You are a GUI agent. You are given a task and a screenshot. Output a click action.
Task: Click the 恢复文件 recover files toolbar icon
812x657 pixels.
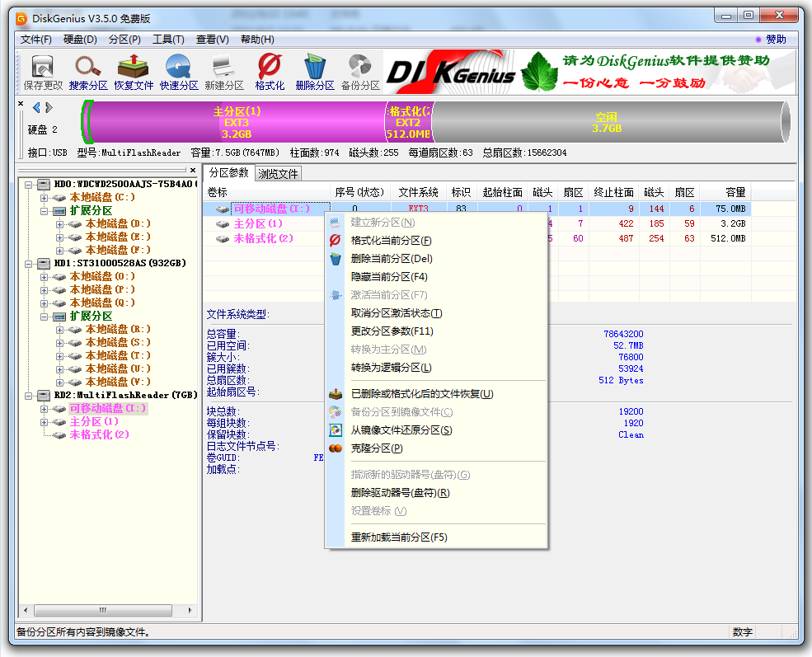click(x=134, y=72)
